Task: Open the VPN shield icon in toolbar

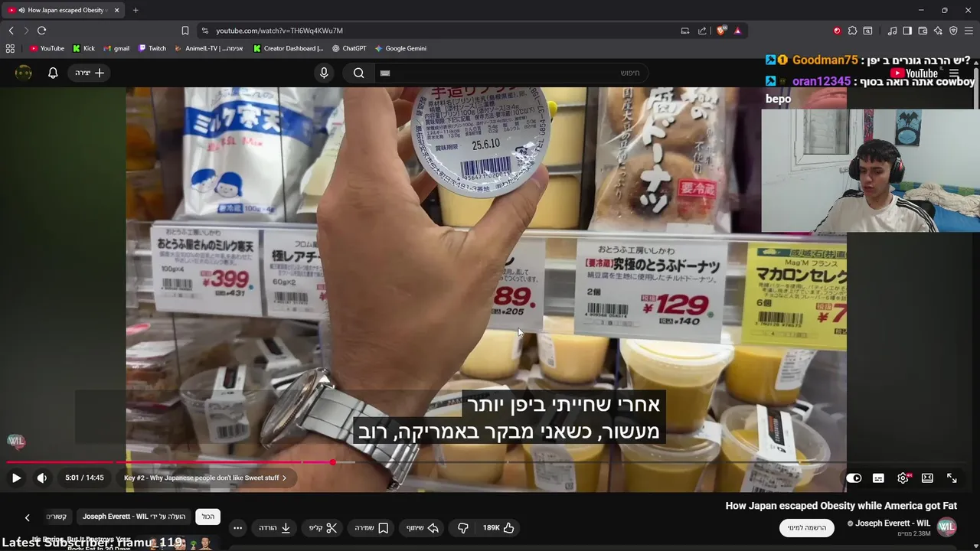Action: pos(953,31)
